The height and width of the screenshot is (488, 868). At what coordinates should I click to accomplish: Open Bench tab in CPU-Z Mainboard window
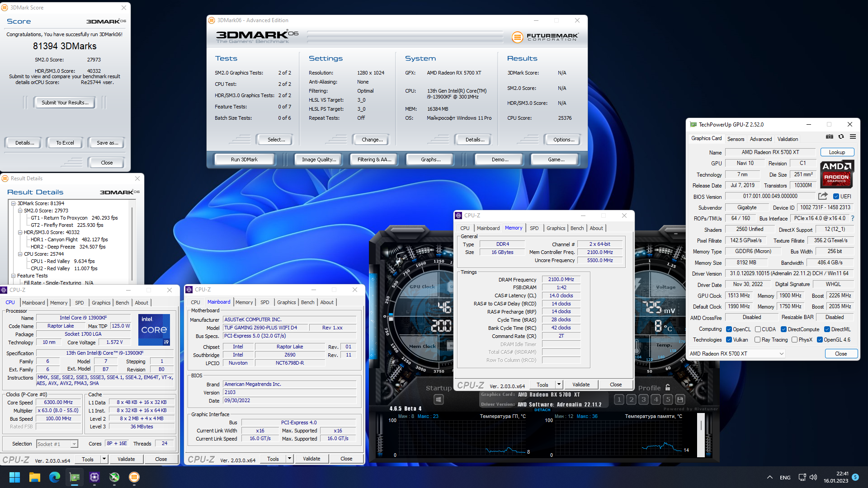pos(307,302)
